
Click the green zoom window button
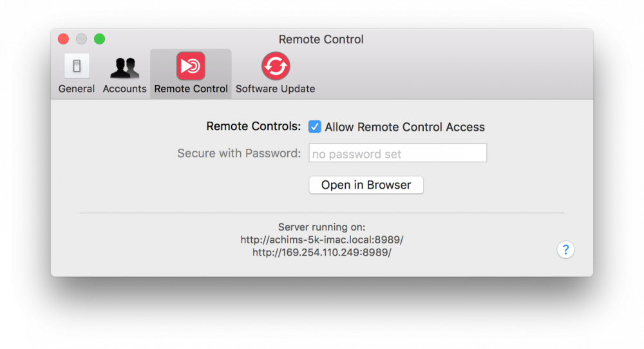[x=99, y=39]
